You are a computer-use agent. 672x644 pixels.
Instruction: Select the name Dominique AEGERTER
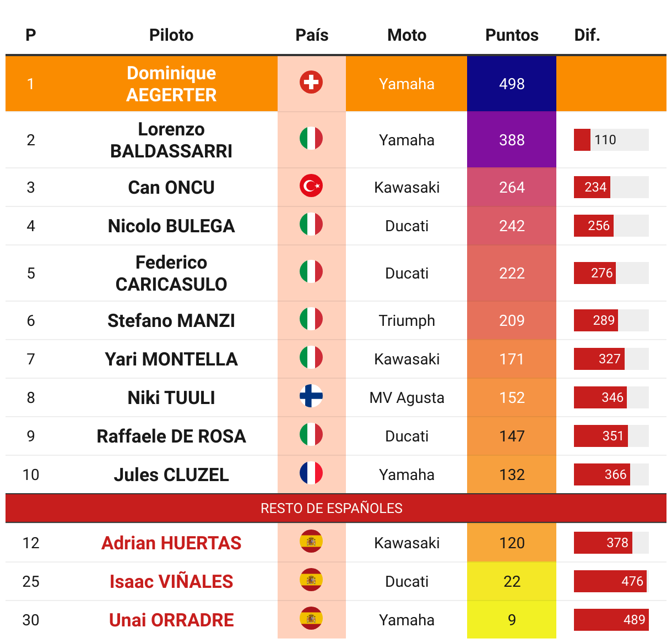171,84
